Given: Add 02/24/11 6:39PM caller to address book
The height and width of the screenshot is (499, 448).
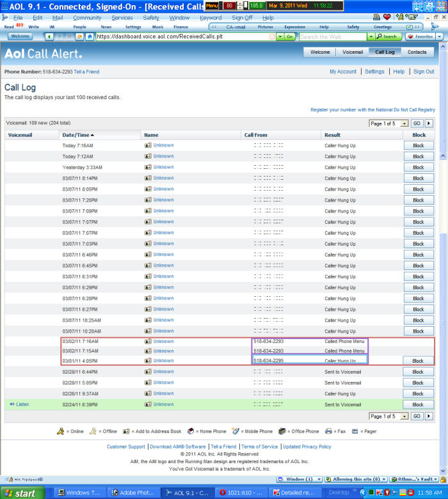Looking at the screenshot, I should tap(148, 404).
